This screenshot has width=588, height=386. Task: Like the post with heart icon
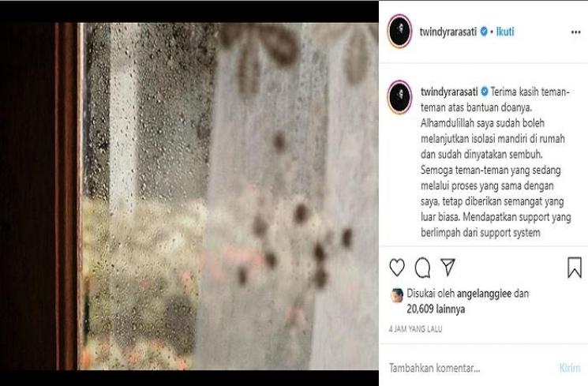click(x=397, y=268)
